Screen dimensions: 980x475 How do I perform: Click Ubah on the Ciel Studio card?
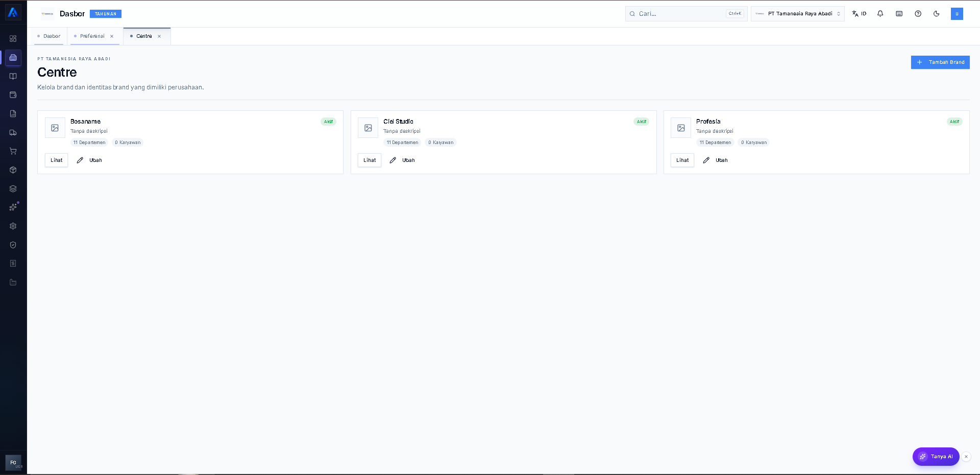pos(402,160)
